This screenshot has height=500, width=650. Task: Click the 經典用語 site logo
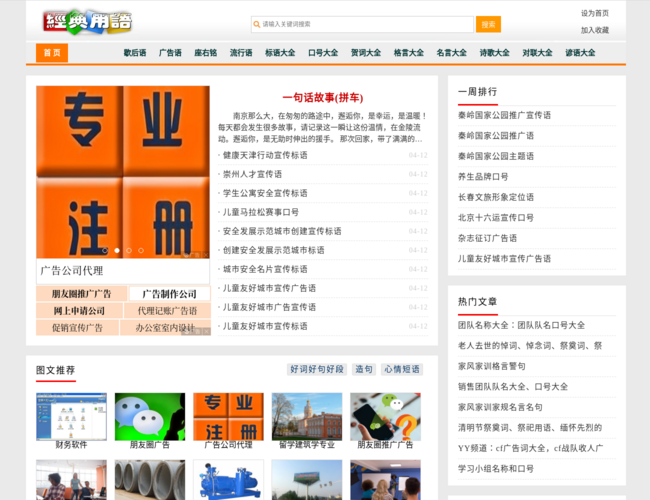point(87,22)
